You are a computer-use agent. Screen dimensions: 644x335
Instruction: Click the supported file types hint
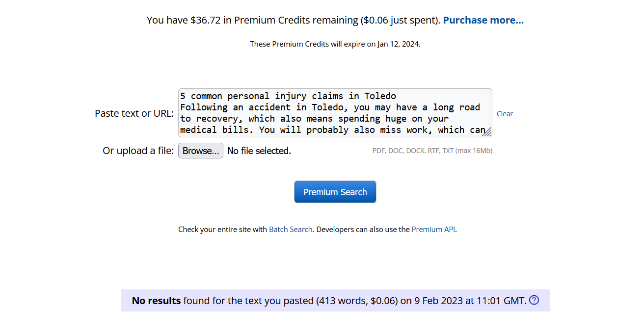click(x=432, y=151)
